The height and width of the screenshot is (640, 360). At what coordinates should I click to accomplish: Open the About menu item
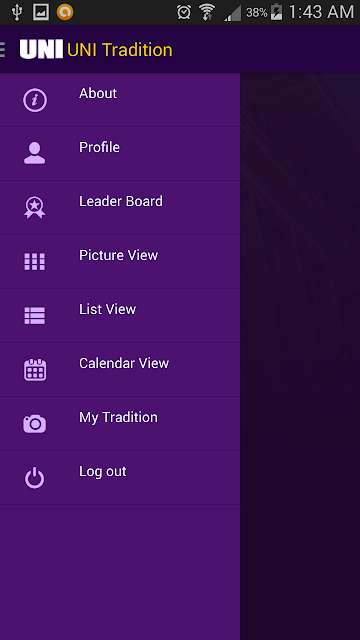point(120,100)
